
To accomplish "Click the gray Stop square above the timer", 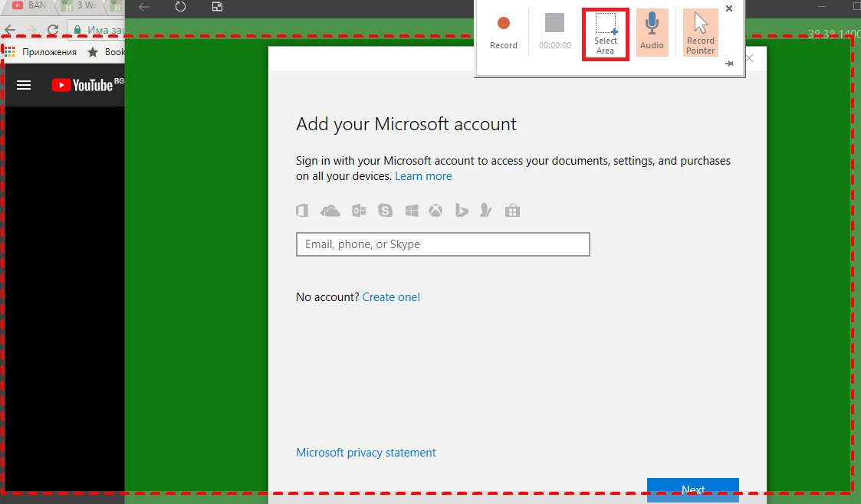I will 554,23.
